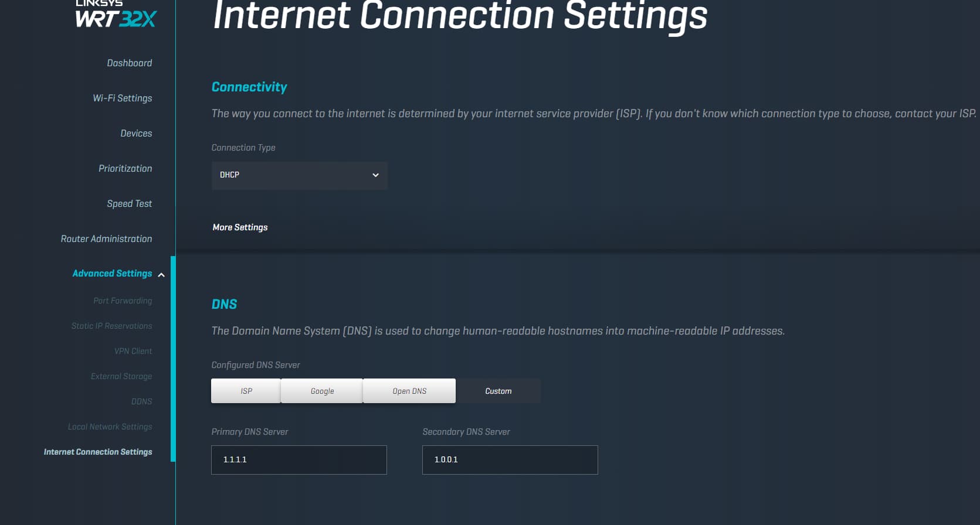Click the Primary DNS Server field
The width and height of the screenshot is (980, 525).
coord(299,460)
